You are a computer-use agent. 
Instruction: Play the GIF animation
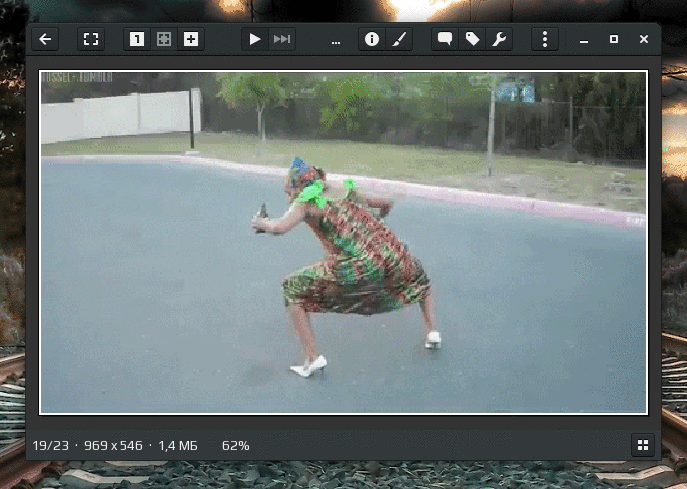(255, 39)
